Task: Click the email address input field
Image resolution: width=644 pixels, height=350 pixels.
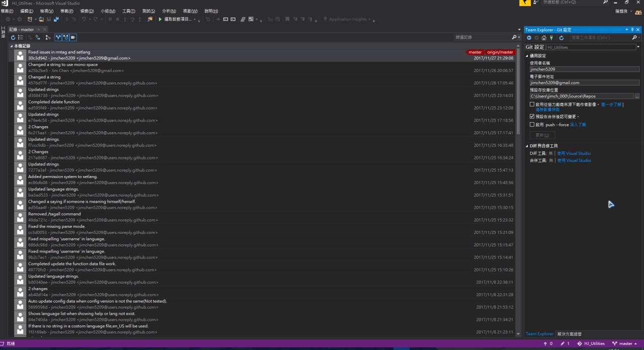Action: [x=584, y=82]
